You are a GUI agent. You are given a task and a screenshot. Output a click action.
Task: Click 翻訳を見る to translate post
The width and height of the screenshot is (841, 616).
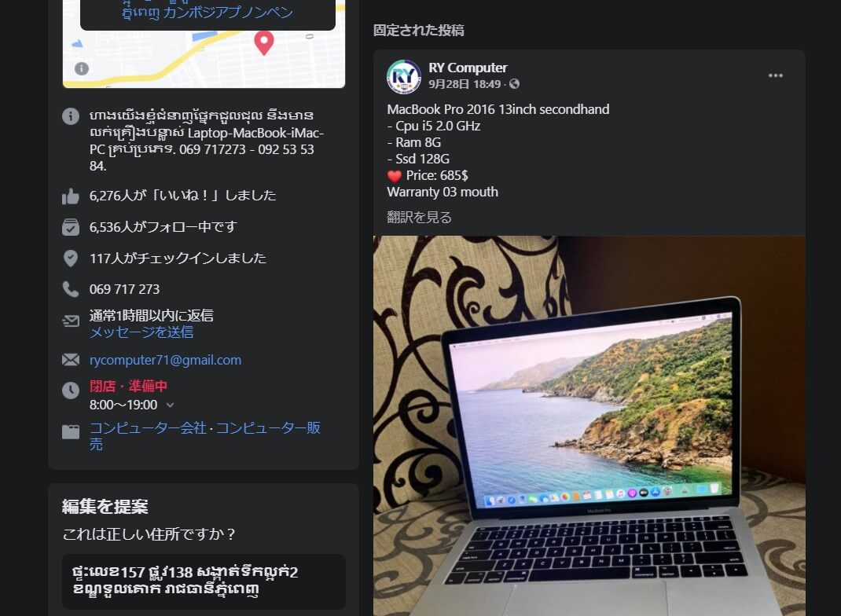coord(419,217)
